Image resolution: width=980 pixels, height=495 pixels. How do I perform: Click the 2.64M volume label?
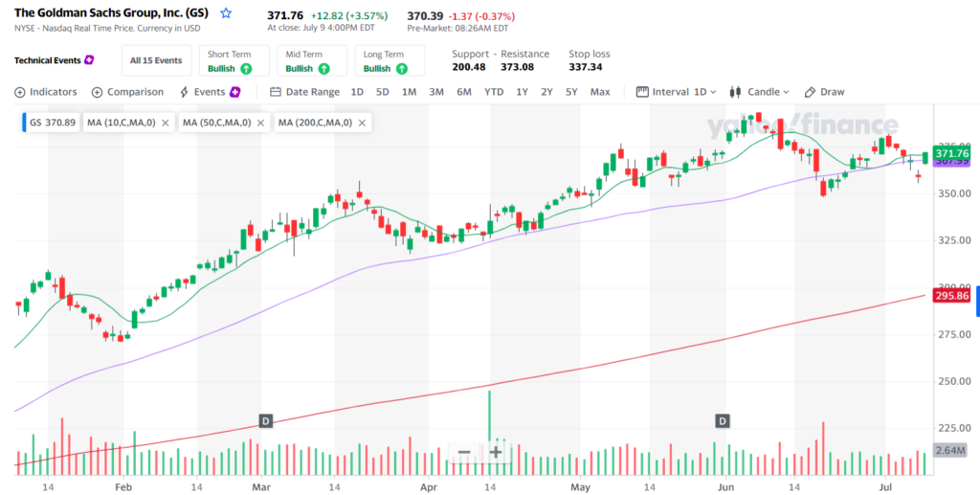950,451
